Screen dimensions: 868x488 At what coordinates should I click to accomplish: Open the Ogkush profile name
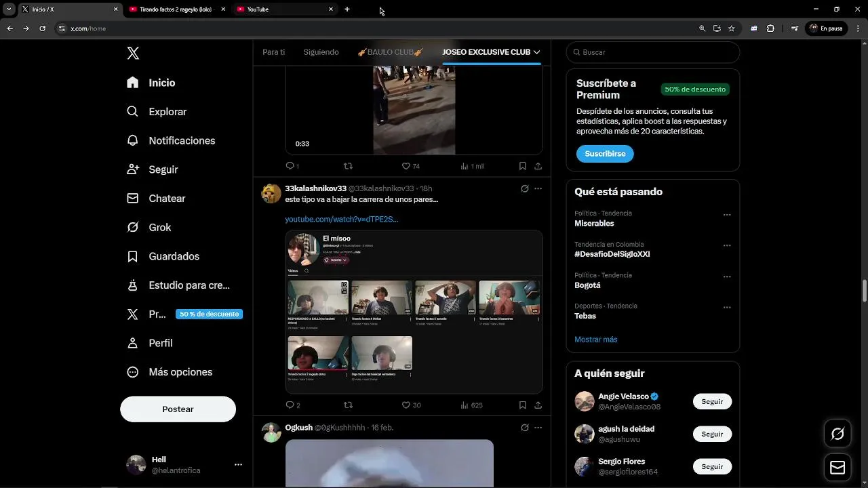click(298, 428)
